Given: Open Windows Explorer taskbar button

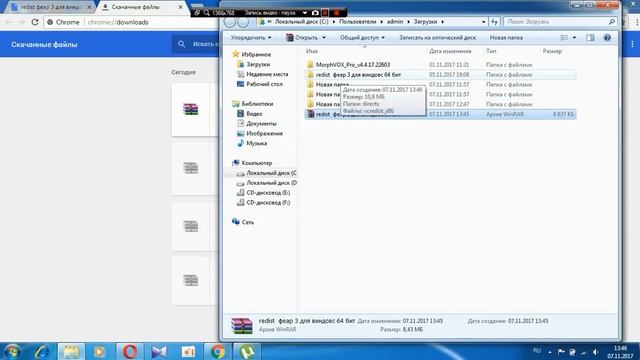Looking at the screenshot, I should pos(71,351).
